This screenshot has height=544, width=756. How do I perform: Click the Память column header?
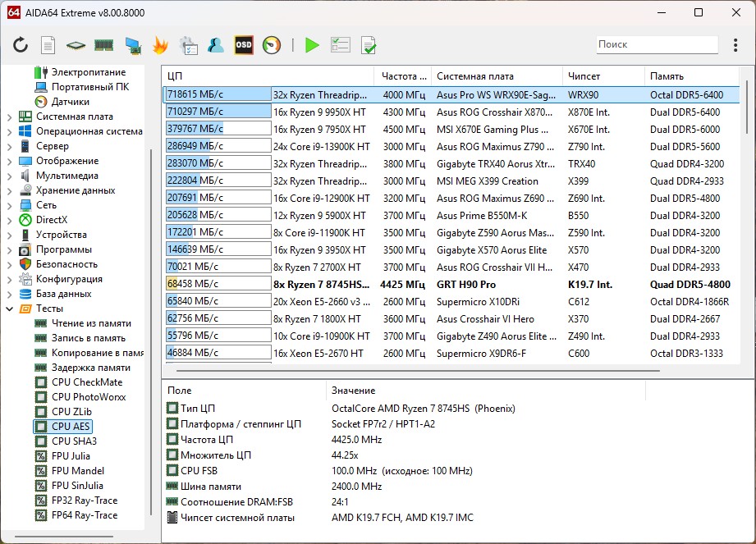click(667, 76)
